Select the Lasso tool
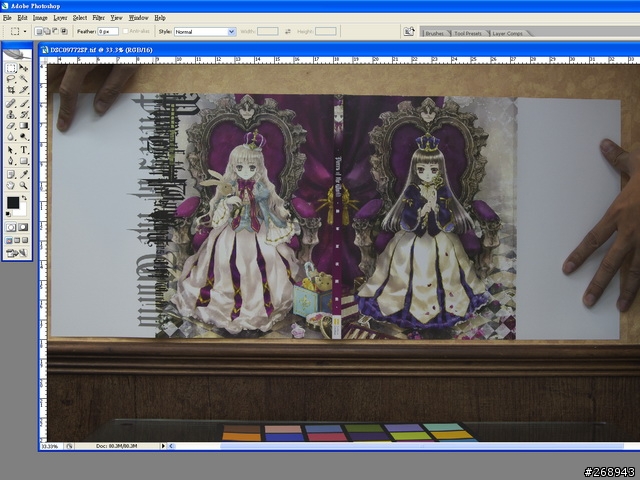This screenshot has width=640, height=480. 11,79
